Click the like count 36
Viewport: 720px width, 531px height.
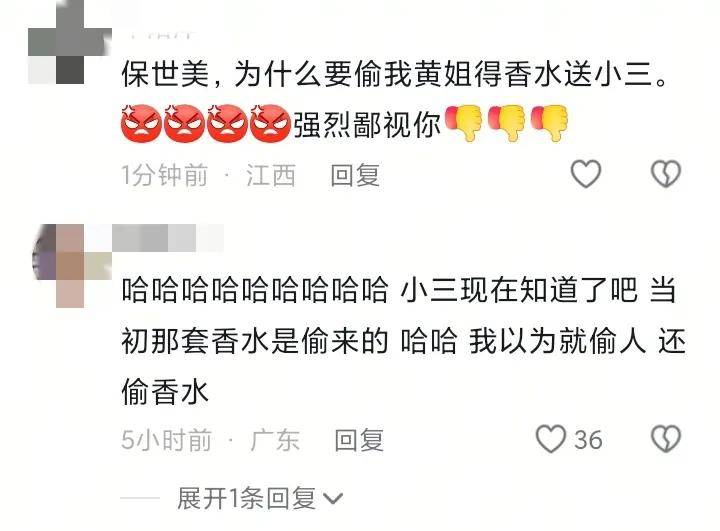588,440
